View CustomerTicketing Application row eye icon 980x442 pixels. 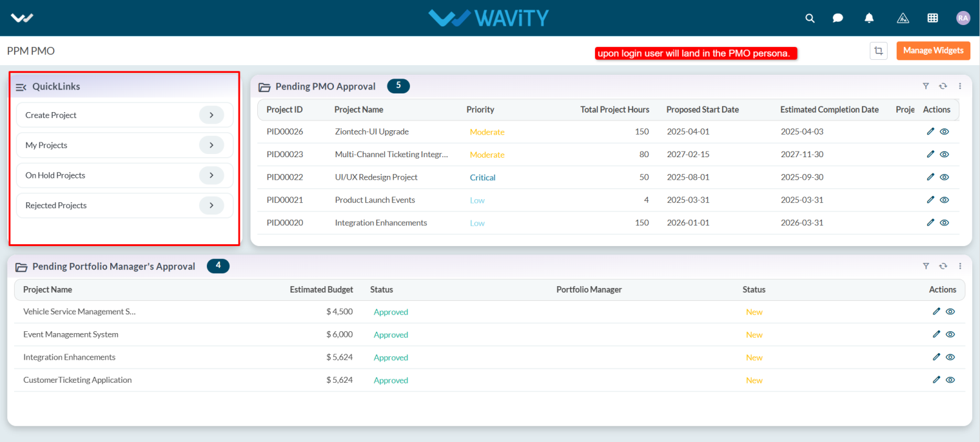(x=950, y=380)
